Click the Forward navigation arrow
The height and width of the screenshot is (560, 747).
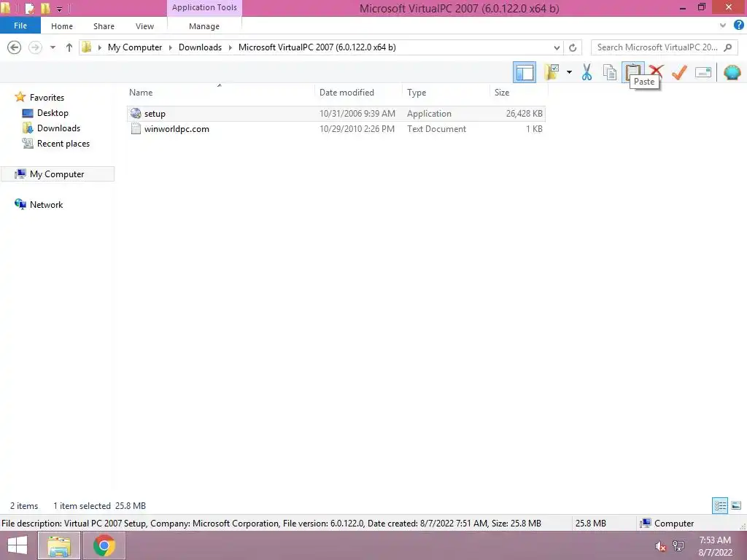(35, 47)
